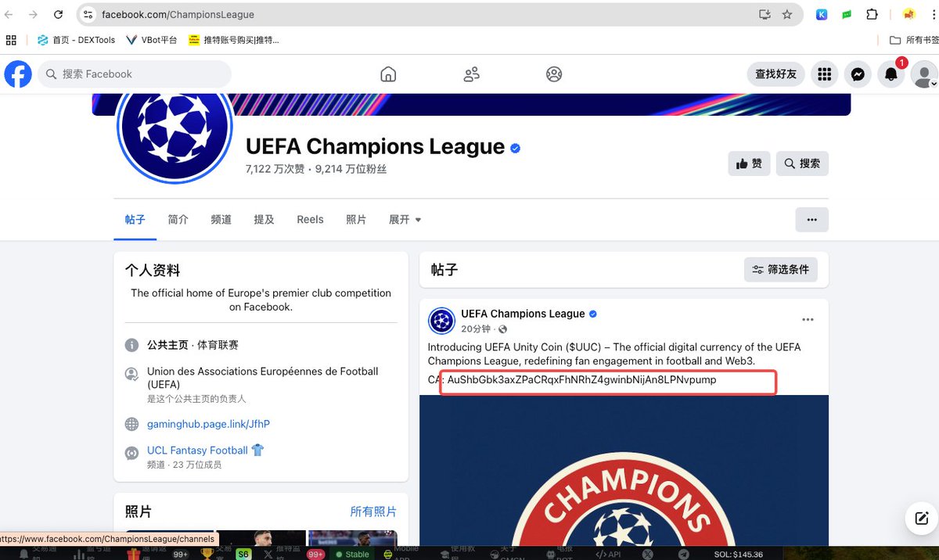Open the 所有书签 bookmarks folder
The height and width of the screenshot is (560, 939).
click(x=914, y=40)
